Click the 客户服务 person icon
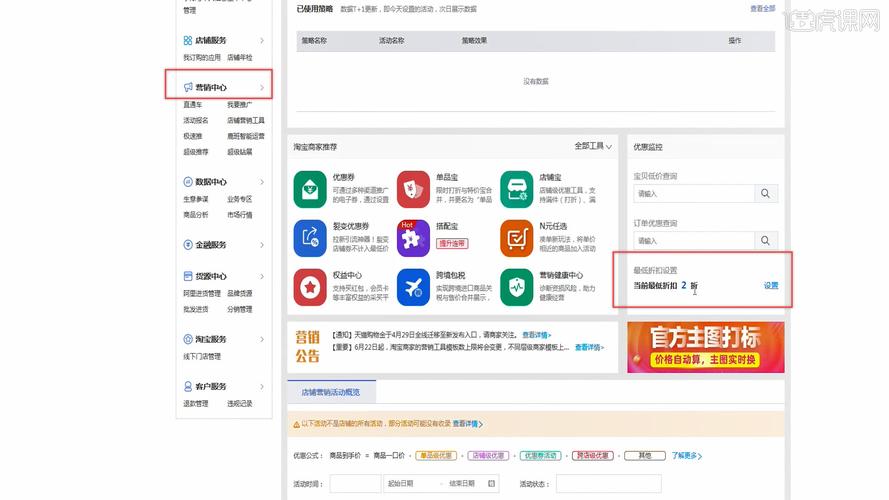 [188, 386]
